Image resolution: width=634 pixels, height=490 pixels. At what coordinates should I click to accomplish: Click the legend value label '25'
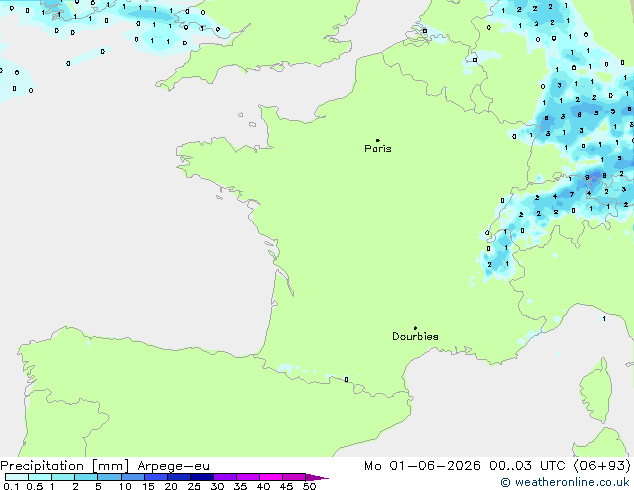click(x=194, y=486)
